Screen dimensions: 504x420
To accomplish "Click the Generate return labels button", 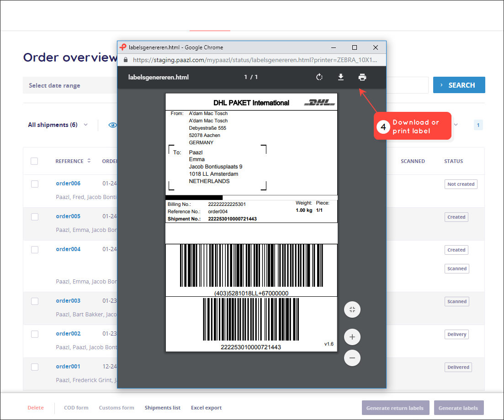I will coord(395,408).
